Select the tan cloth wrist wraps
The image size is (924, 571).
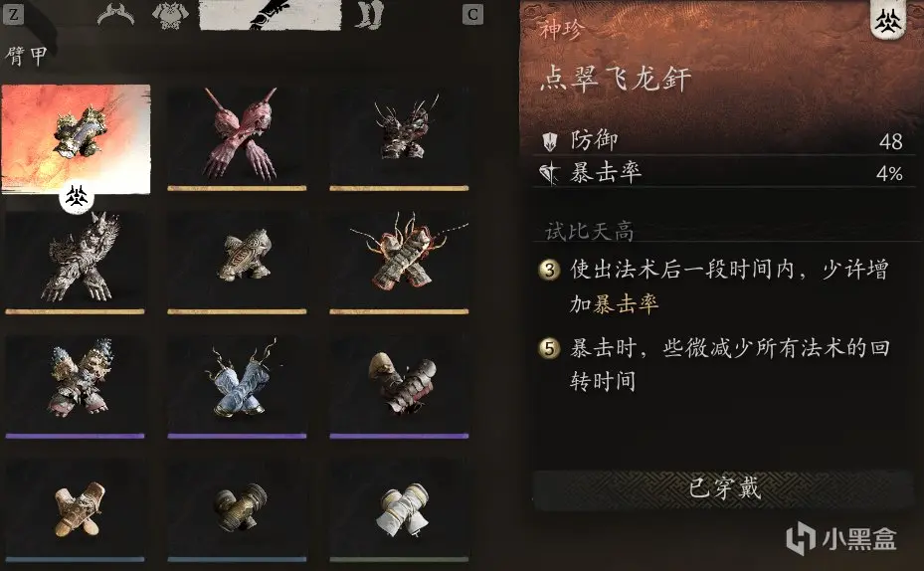(75, 510)
